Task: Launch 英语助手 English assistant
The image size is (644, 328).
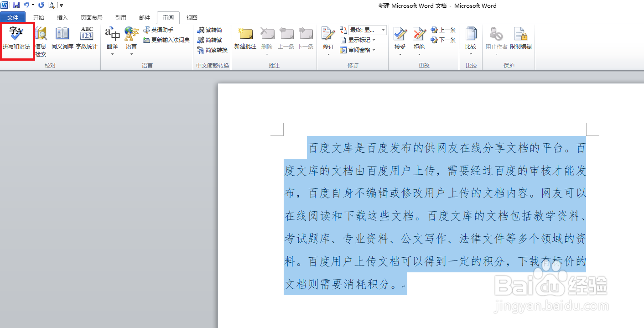Action: click(158, 30)
